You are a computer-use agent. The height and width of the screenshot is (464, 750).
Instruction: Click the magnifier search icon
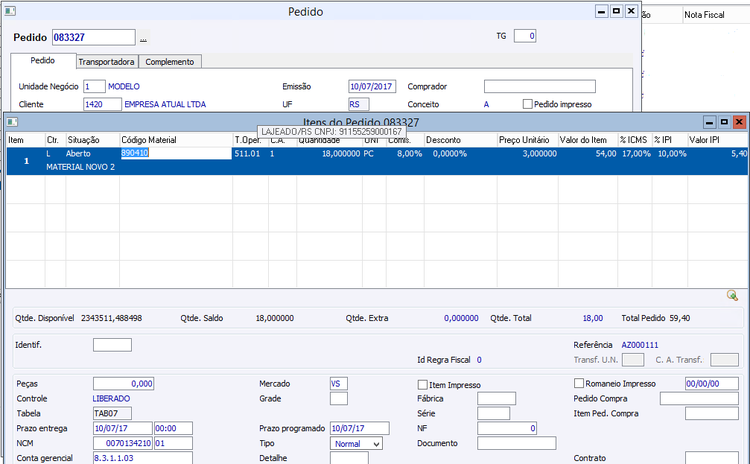point(732,295)
